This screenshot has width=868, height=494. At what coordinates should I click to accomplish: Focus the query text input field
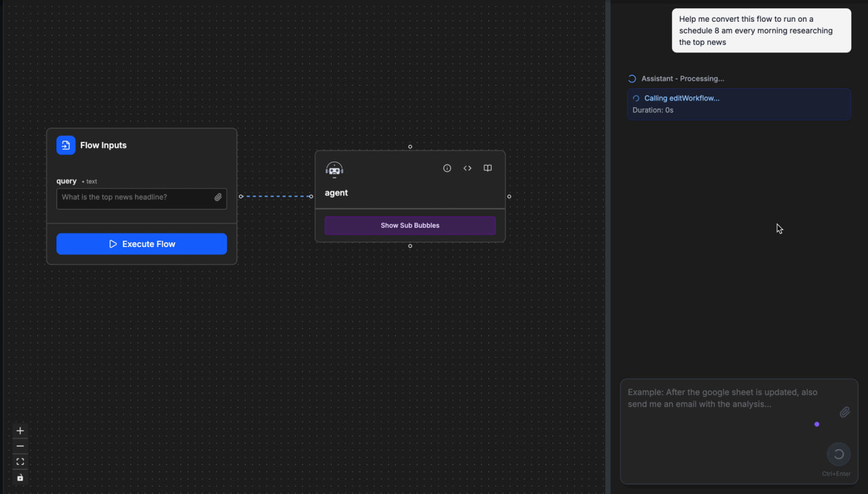click(x=134, y=197)
